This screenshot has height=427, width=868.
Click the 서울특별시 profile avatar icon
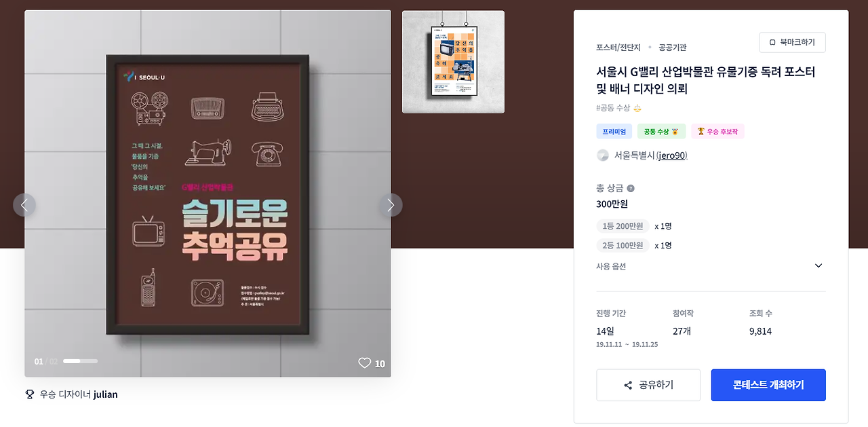(602, 155)
